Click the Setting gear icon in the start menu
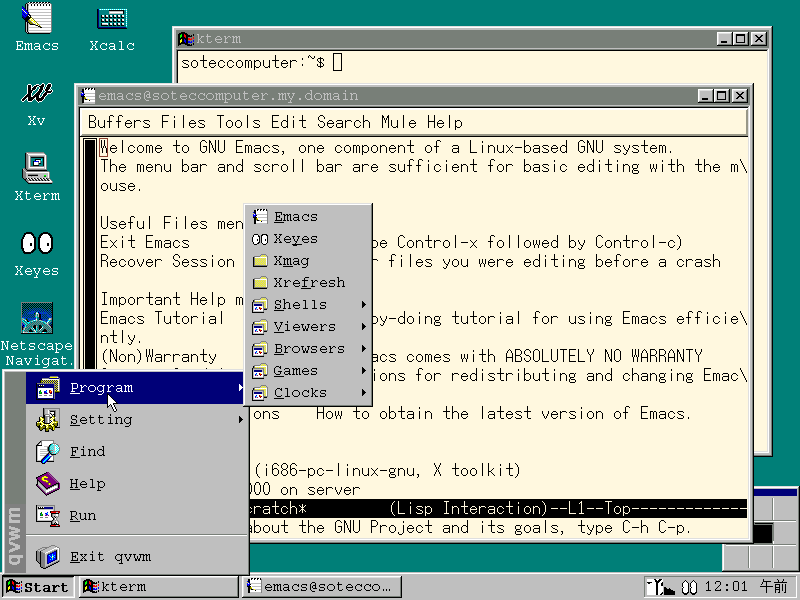The height and width of the screenshot is (600, 800). coord(48,420)
